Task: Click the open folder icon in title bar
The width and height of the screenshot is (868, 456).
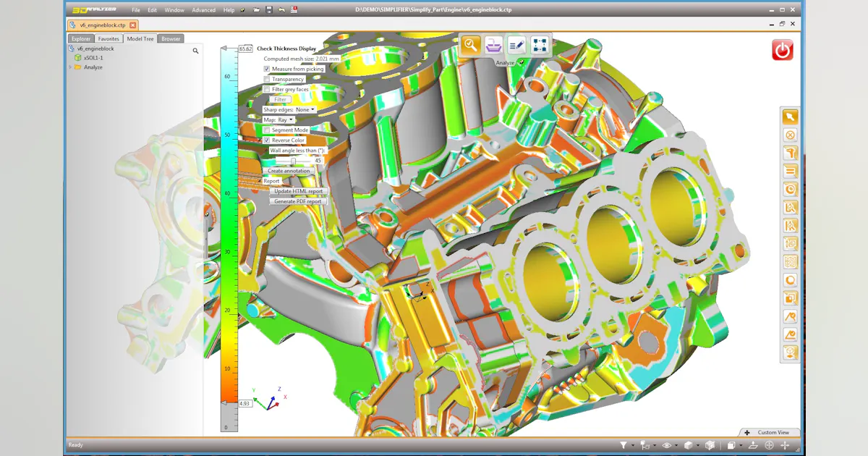Action: [x=256, y=10]
